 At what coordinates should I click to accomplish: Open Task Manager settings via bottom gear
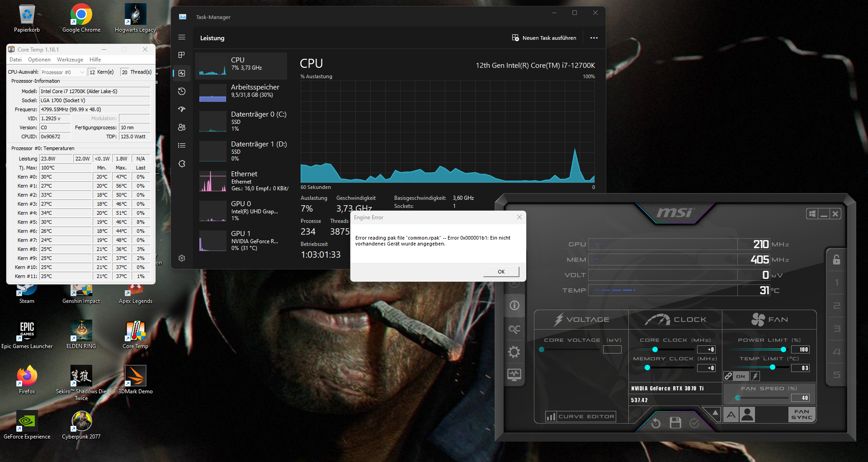point(182,258)
